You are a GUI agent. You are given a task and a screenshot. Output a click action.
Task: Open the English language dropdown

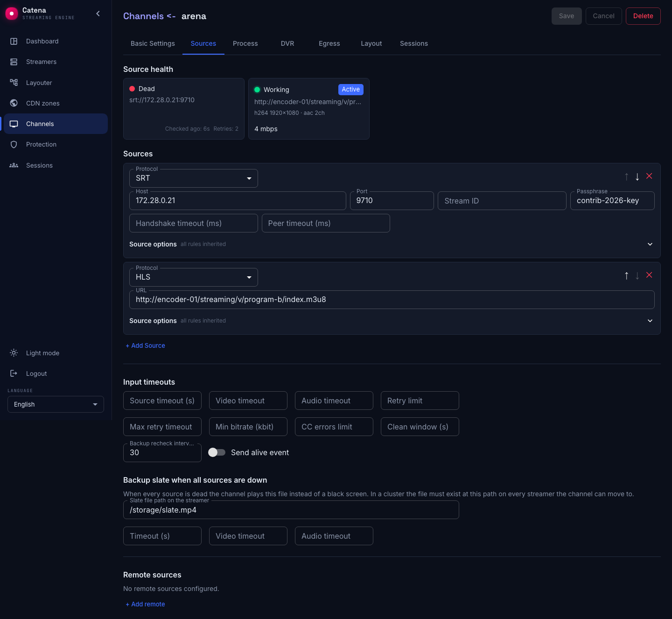56,404
